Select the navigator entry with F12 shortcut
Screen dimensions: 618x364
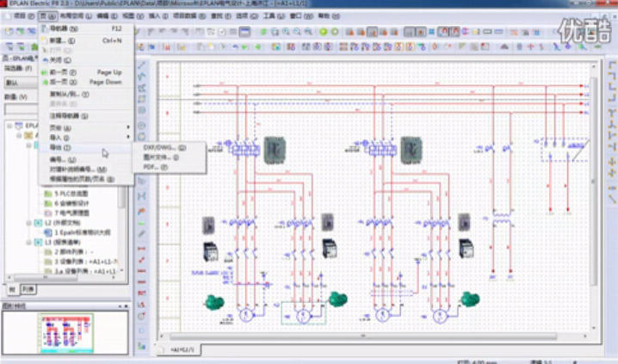click(x=86, y=28)
